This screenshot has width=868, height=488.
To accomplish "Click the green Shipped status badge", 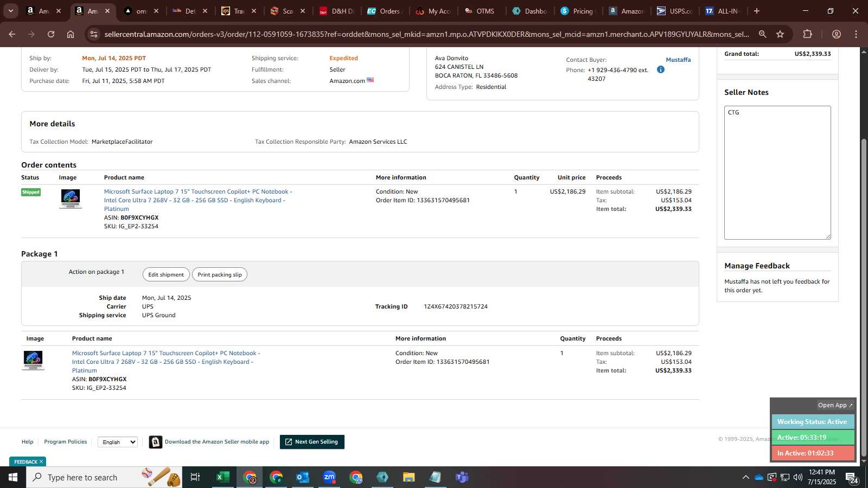I will point(31,192).
